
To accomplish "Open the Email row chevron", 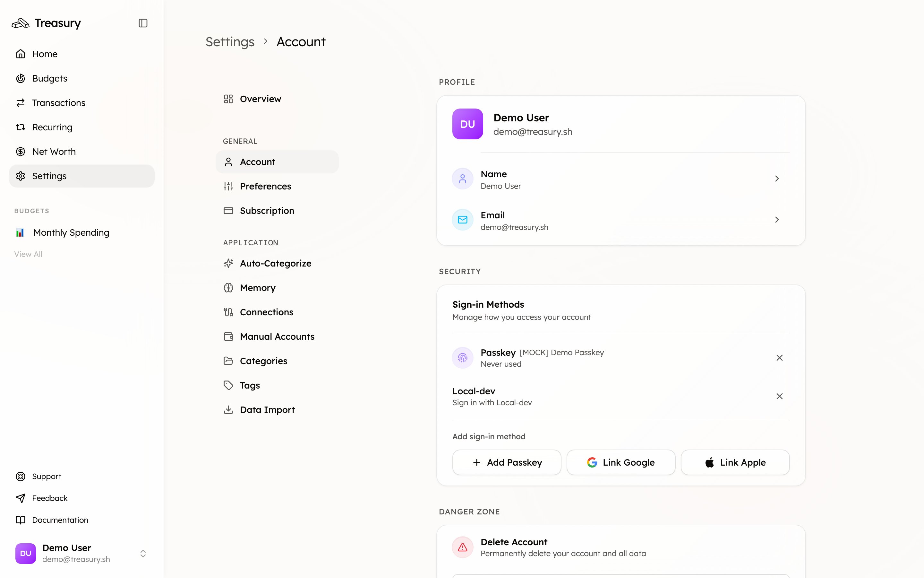I will (x=777, y=220).
